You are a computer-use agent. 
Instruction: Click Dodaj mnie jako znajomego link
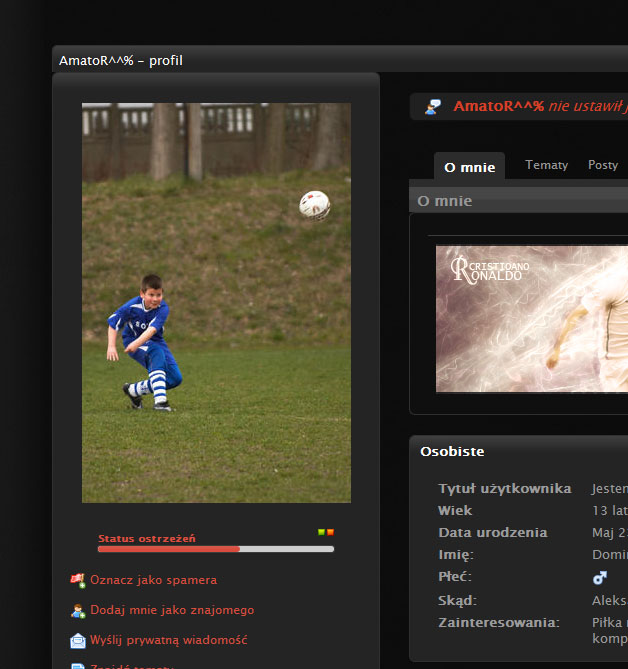pos(172,610)
